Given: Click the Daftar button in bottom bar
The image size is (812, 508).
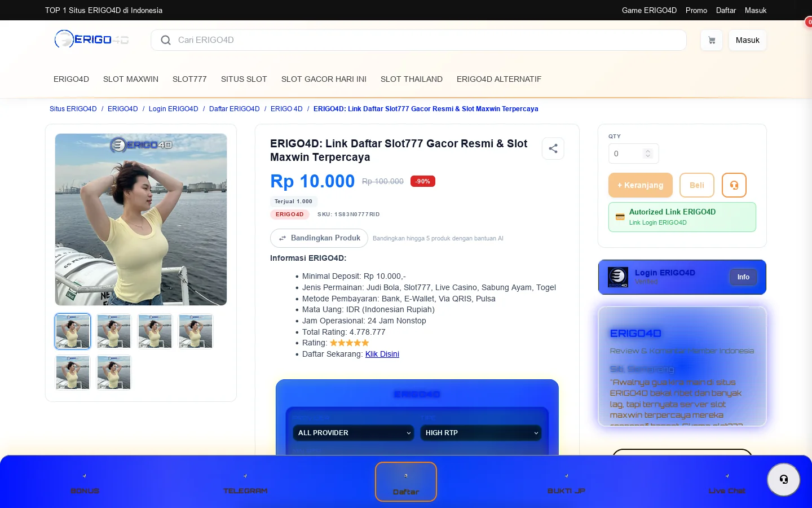Looking at the screenshot, I should tap(406, 481).
